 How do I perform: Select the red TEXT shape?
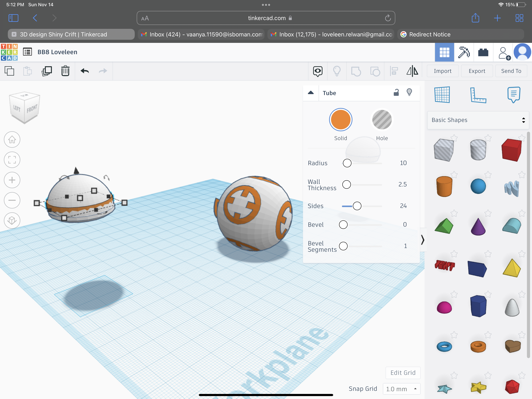click(x=445, y=265)
